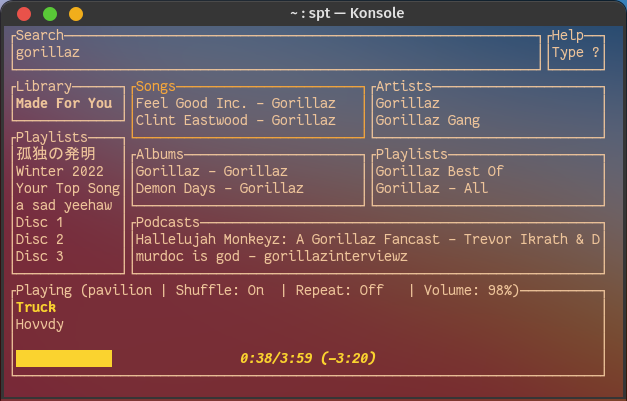Image resolution: width=627 pixels, height=401 pixels.
Task: Open the Winter 2022 playlist
Action: 60,171
